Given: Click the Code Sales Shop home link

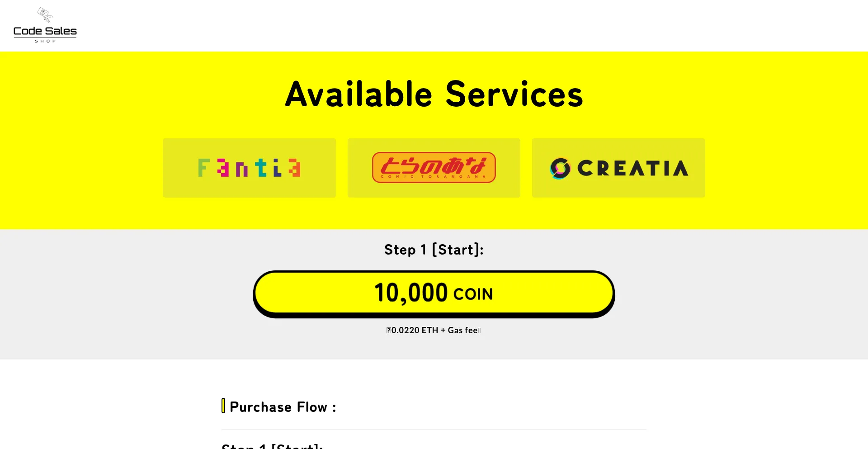Looking at the screenshot, I should pyautogui.click(x=45, y=25).
